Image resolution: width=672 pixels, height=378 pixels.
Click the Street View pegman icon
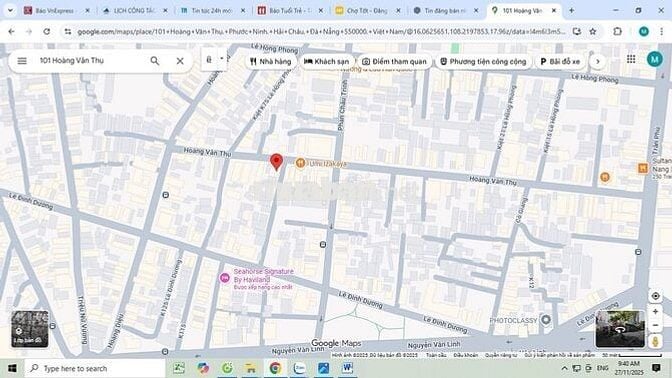coord(655,341)
